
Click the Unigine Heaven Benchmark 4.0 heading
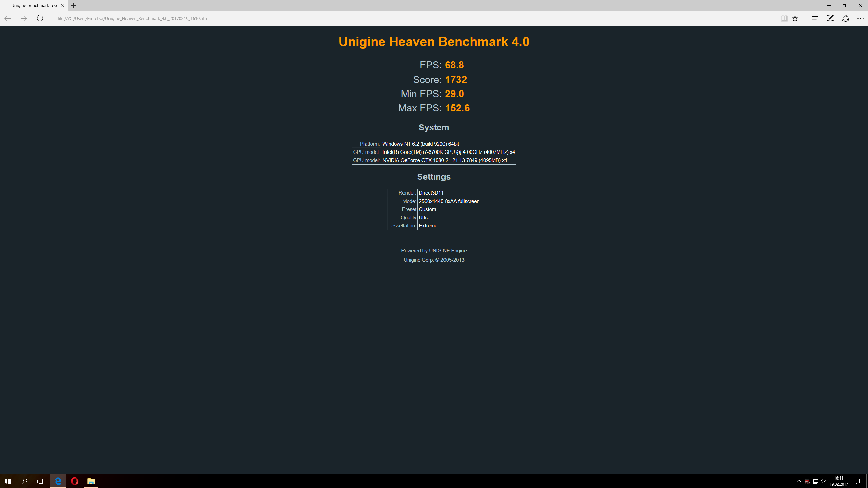point(434,42)
